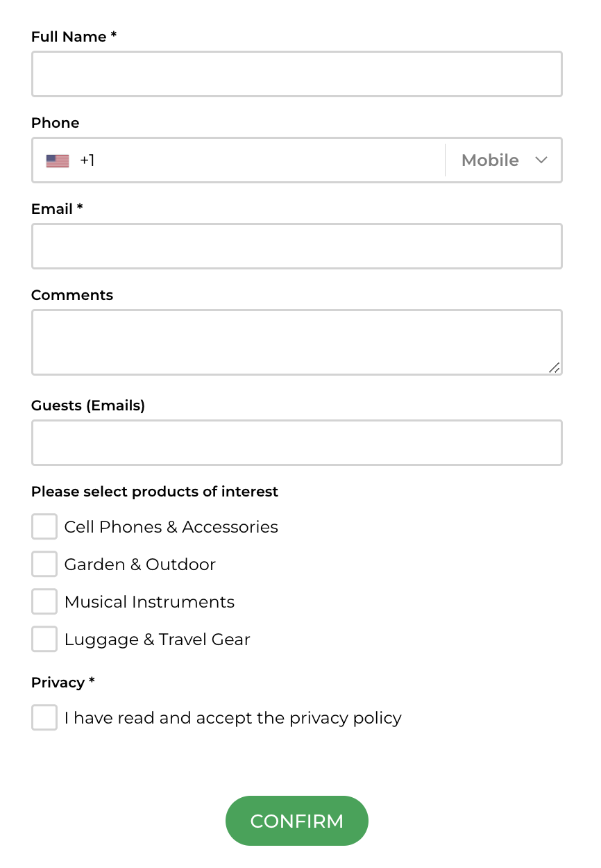Image resolution: width=601 pixels, height=868 pixels.
Task: Click the Mobile dropdown chevron arrow
Action: 542,160
